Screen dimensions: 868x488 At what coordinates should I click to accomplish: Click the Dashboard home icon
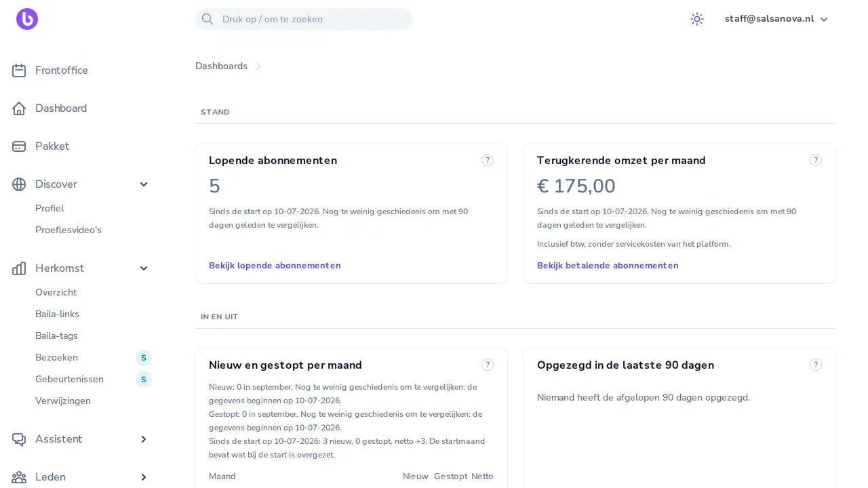pyautogui.click(x=19, y=108)
